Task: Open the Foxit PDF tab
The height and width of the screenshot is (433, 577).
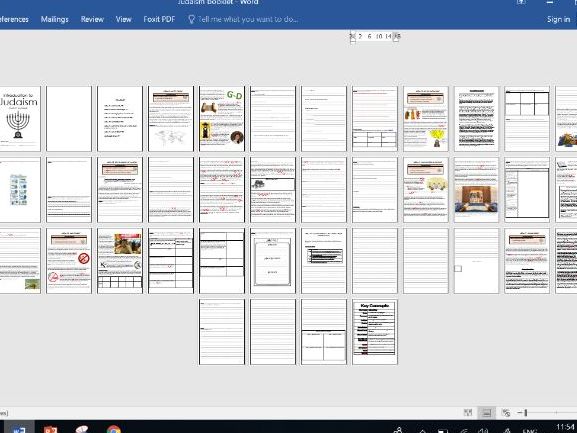Action: [159, 19]
